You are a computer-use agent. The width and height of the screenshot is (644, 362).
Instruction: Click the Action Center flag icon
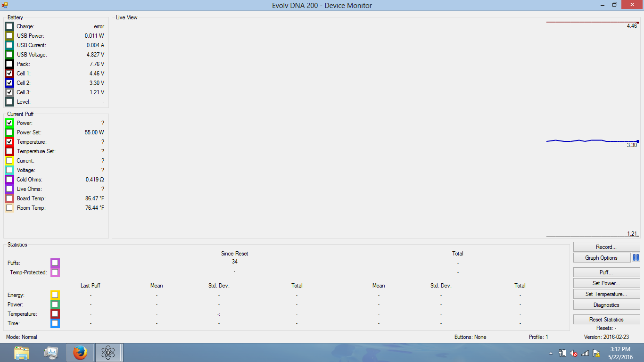tap(596, 353)
